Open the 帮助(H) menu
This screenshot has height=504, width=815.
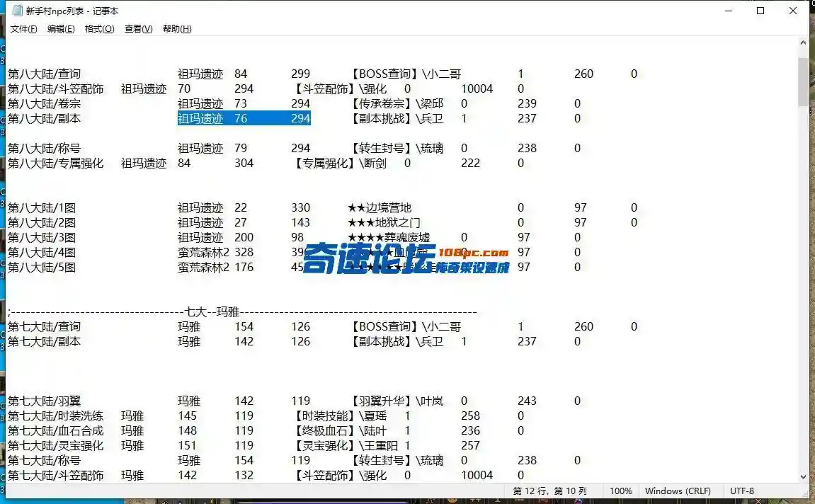pos(177,29)
